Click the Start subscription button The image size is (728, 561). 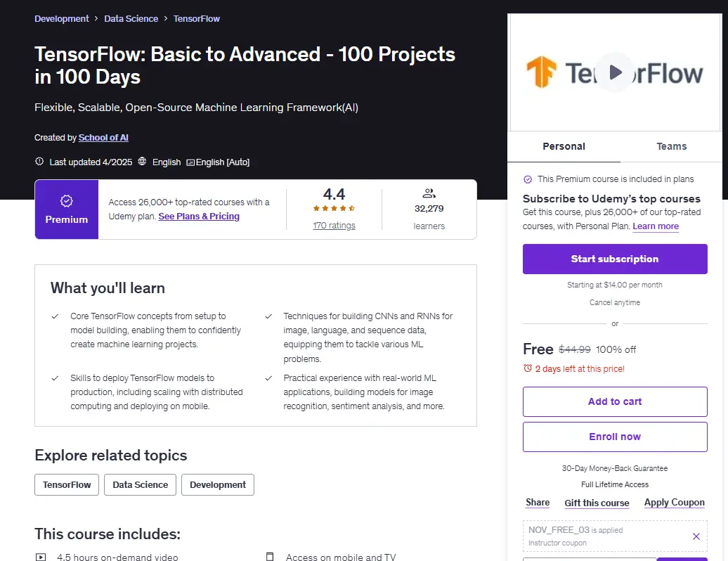click(x=615, y=259)
